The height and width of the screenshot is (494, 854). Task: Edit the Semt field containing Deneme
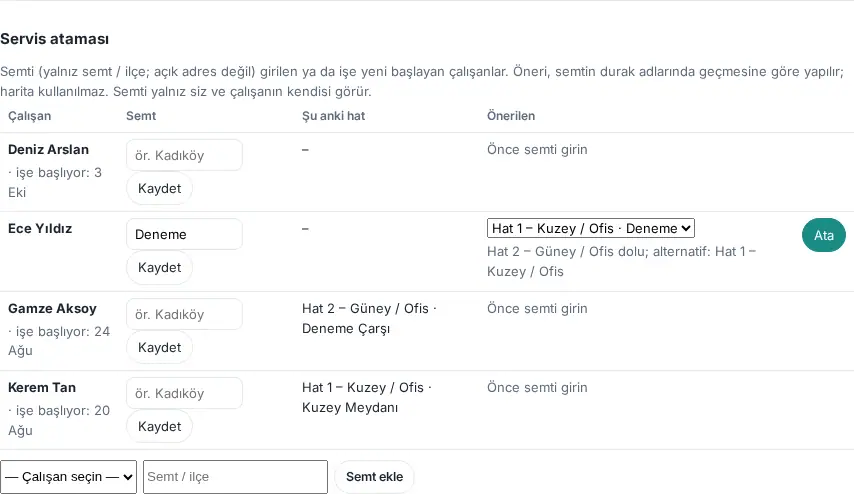click(x=184, y=234)
